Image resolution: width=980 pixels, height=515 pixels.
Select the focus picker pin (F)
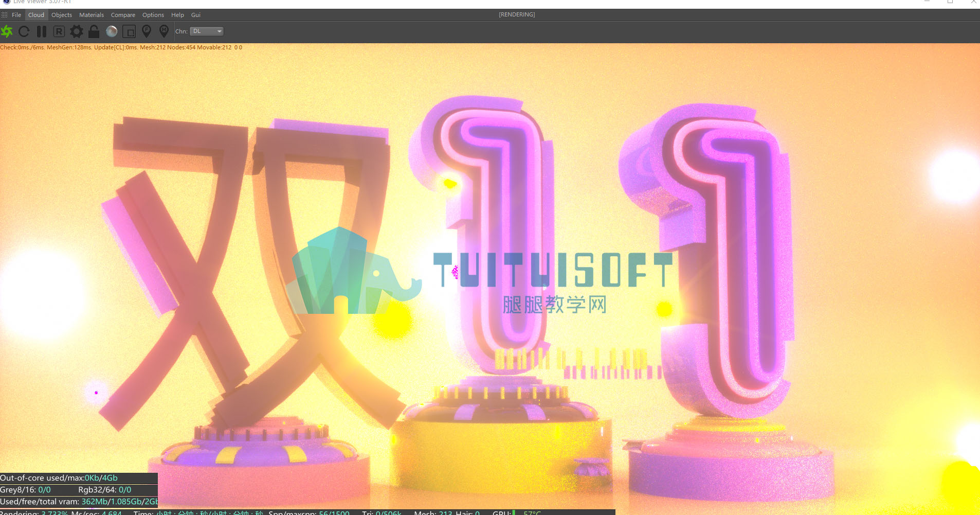(147, 32)
